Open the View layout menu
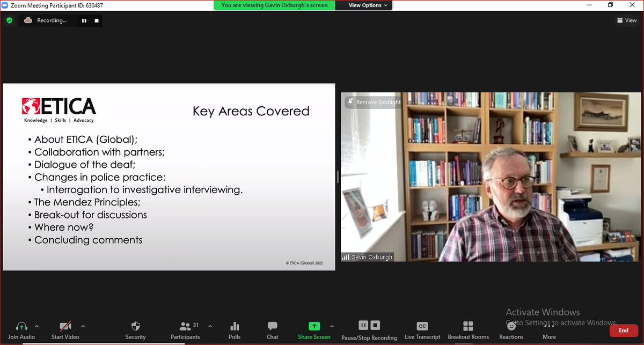The image size is (644, 345). pos(627,20)
